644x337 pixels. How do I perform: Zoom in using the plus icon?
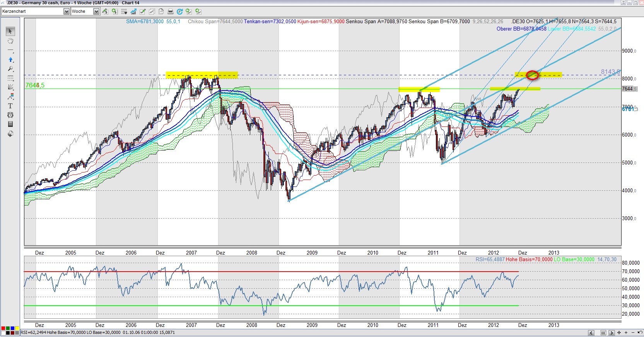tap(625, 333)
